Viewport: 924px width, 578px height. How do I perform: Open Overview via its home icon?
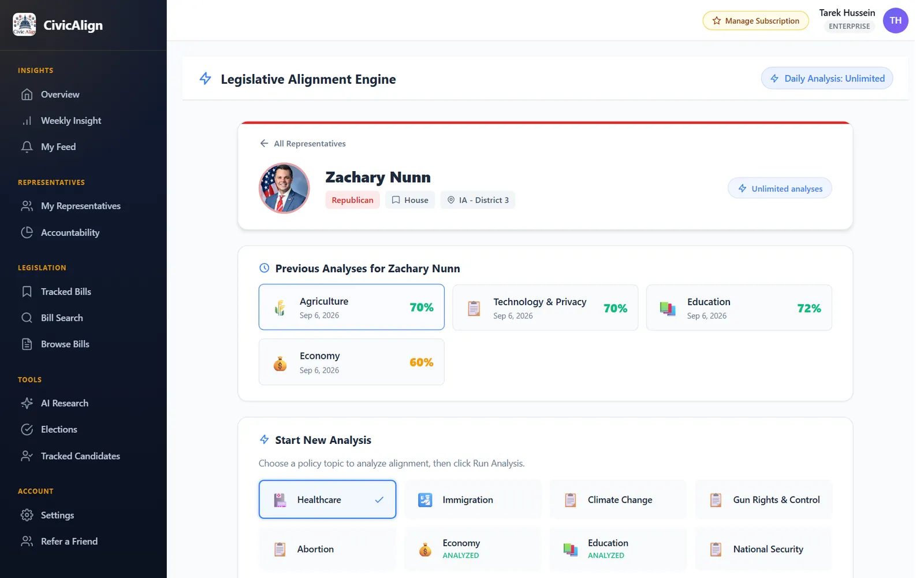(27, 94)
